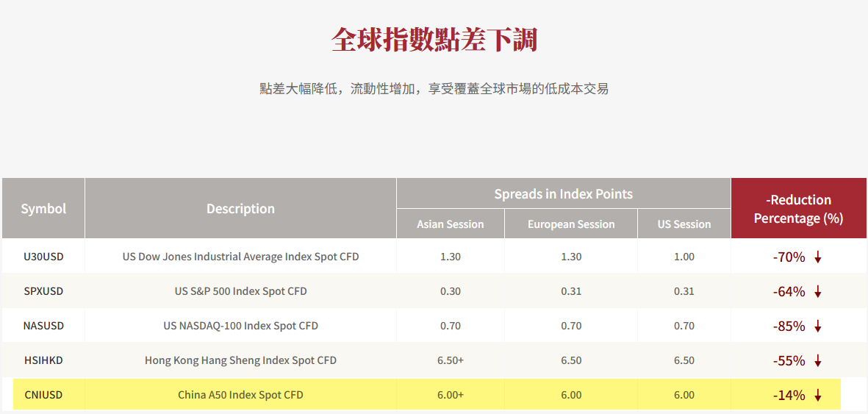Select the Description column header

tap(240, 208)
